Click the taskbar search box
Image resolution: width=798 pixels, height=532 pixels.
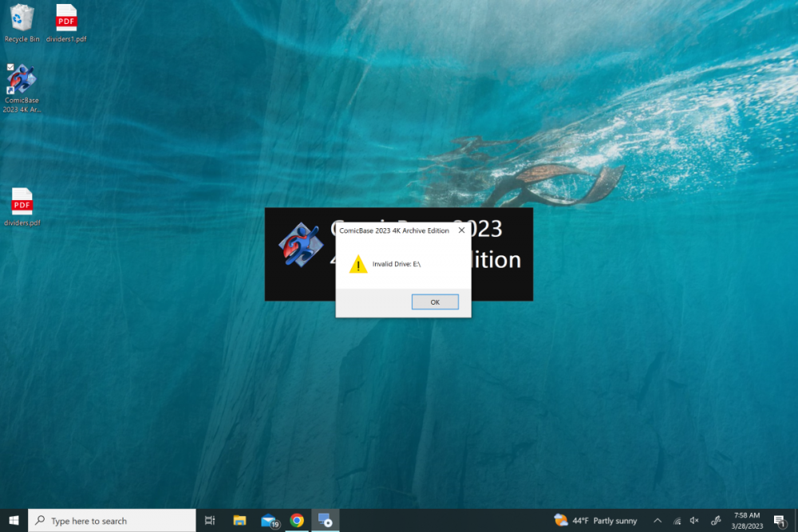coord(112,521)
